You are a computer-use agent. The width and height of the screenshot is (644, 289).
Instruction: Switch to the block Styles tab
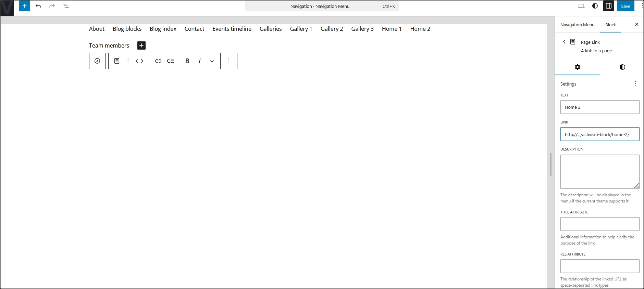[622, 67]
